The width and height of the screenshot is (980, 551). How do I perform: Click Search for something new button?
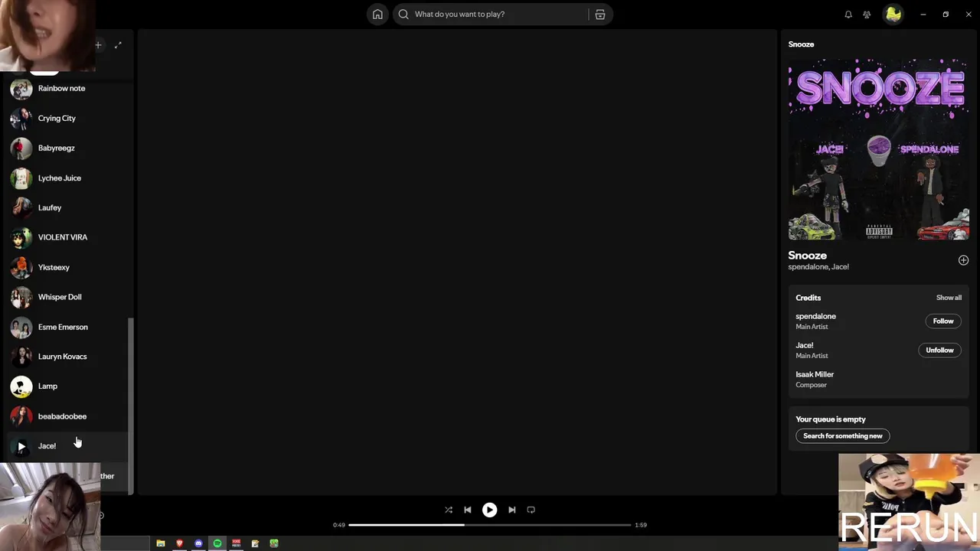click(x=842, y=436)
